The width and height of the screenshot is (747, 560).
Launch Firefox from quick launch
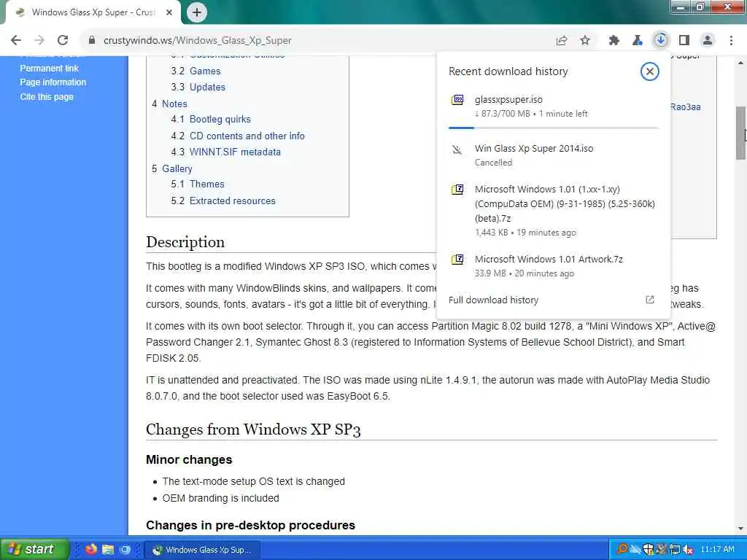point(90,550)
